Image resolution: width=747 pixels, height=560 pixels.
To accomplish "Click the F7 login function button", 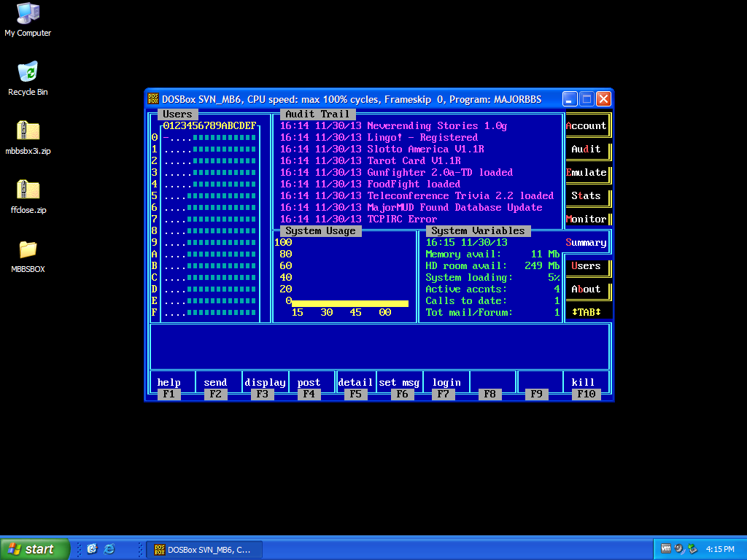I will (x=446, y=383).
